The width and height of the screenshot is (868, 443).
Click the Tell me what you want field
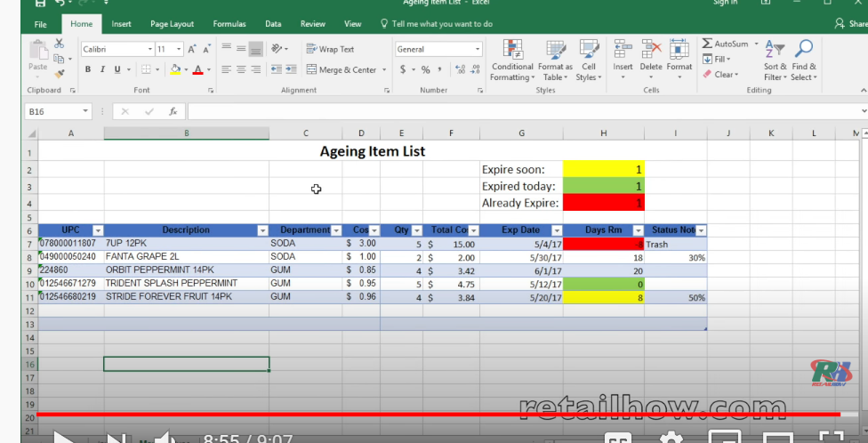click(436, 24)
